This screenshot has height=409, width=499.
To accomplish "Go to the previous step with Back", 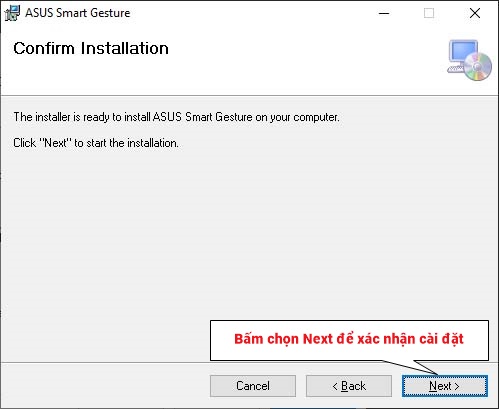I will (x=349, y=386).
